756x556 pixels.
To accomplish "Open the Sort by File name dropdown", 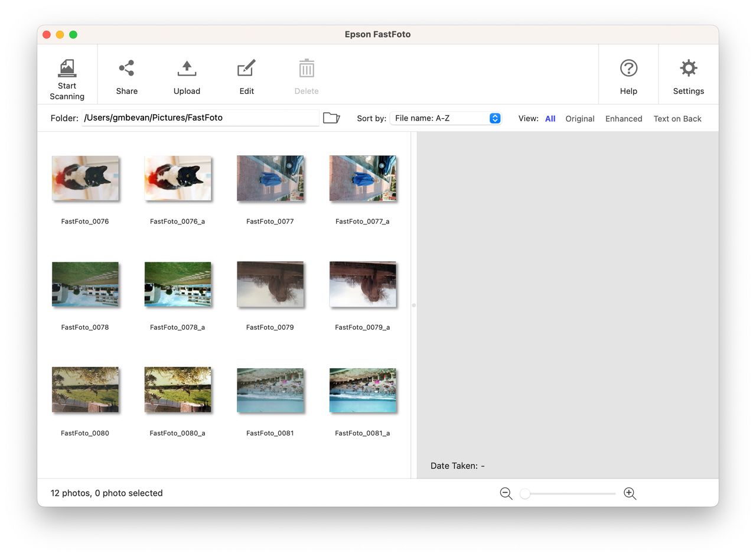I will pos(445,118).
